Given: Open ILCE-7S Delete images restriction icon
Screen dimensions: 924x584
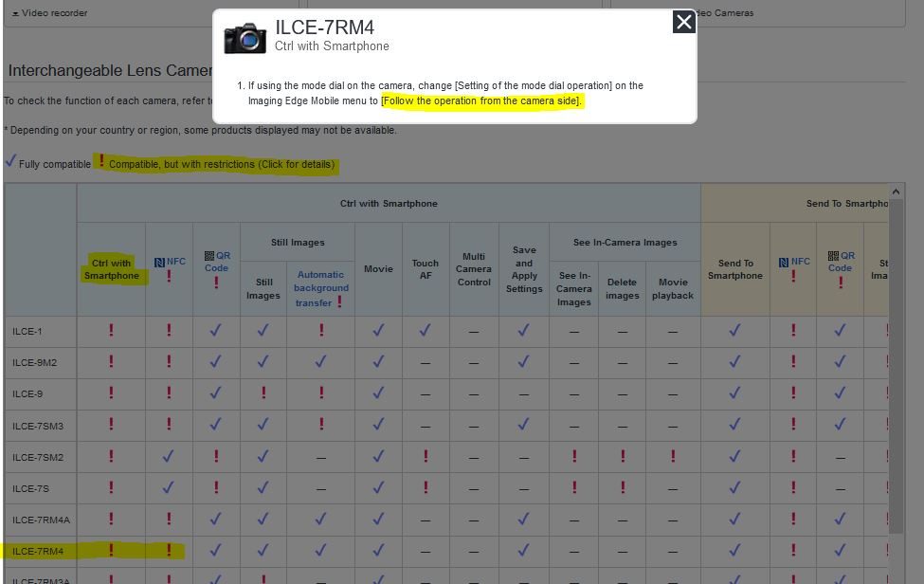Looking at the screenshot, I should pyautogui.click(x=623, y=487).
